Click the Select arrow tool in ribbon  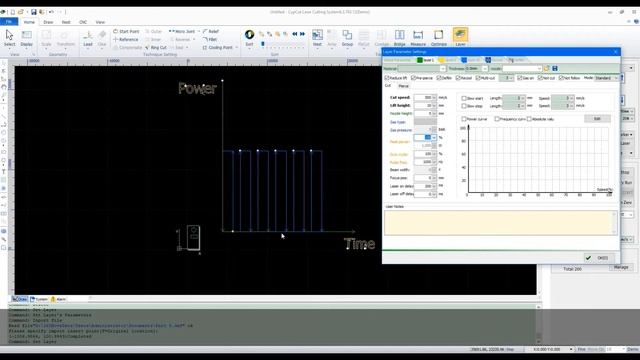click(9, 38)
